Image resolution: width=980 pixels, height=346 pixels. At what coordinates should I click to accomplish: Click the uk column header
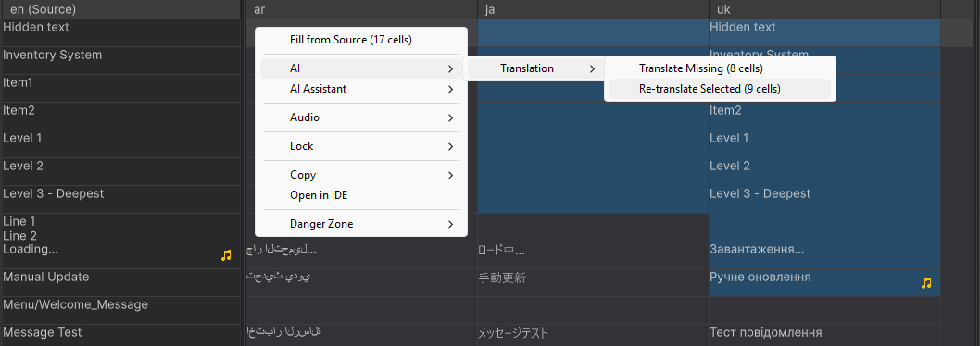[825, 9]
